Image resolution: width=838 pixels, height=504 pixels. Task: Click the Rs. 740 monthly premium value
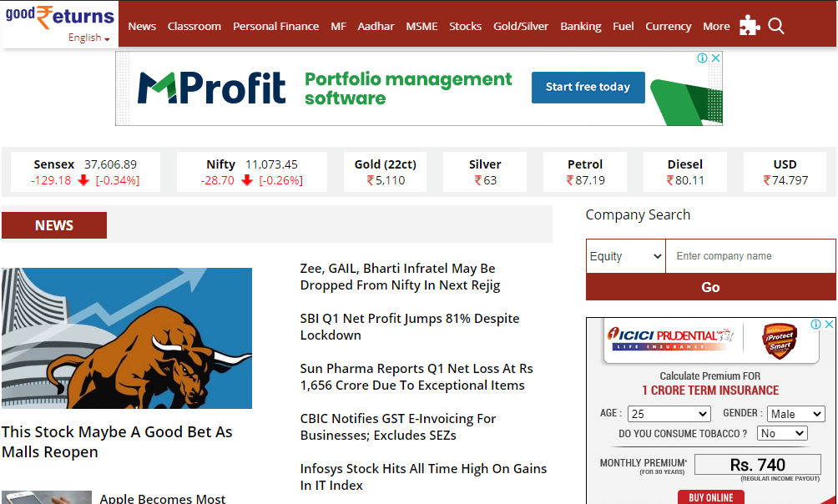(757, 465)
